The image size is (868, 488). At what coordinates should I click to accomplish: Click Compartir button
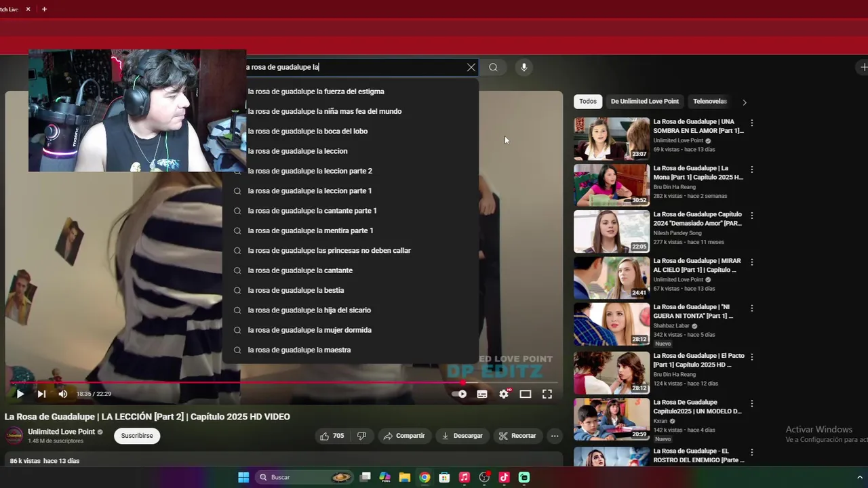pos(404,436)
